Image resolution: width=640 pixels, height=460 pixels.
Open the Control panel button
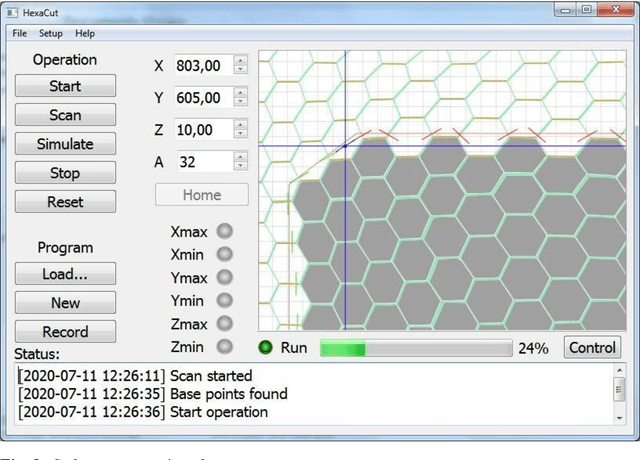tap(592, 348)
